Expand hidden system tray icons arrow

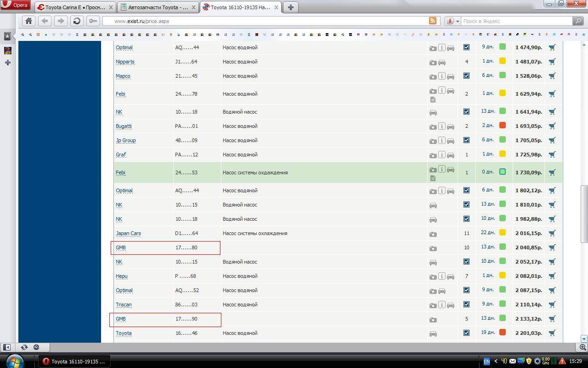pyautogui.click(x=495, y=362)
